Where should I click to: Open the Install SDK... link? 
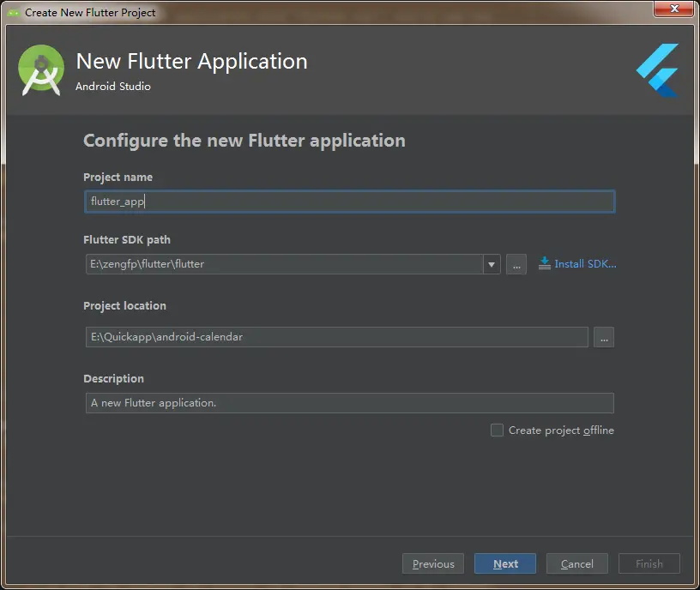(x=585, y=264)
